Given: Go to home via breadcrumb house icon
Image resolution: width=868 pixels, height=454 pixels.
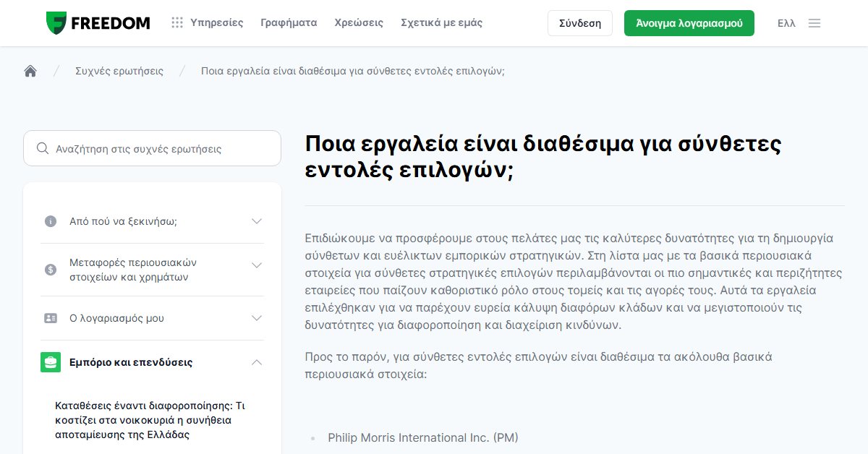Looking at the screenshot, I should [30, 71].
